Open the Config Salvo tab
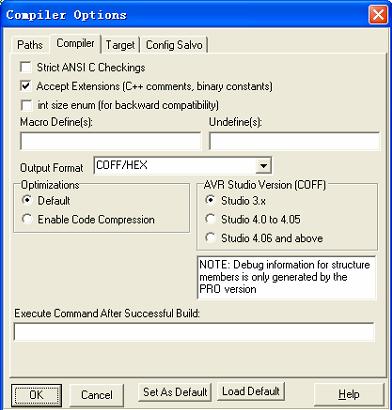Viewport: 392px width, 410px height. click(x=174, y=45)
